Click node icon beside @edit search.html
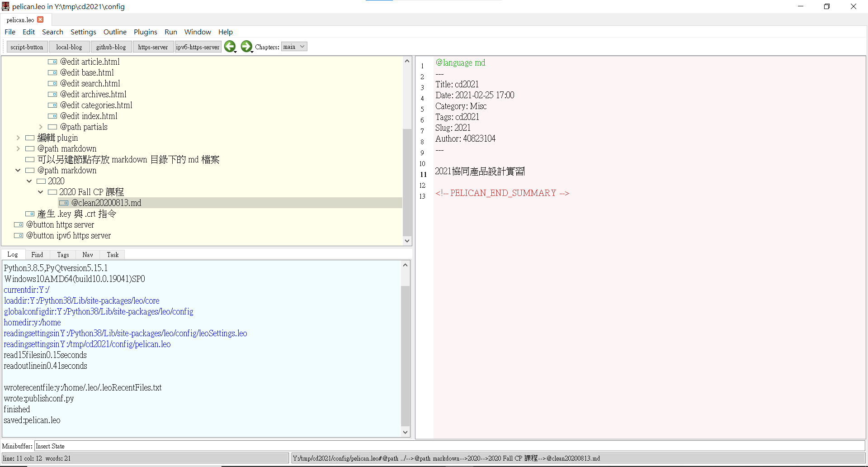 tap(52, 83)
